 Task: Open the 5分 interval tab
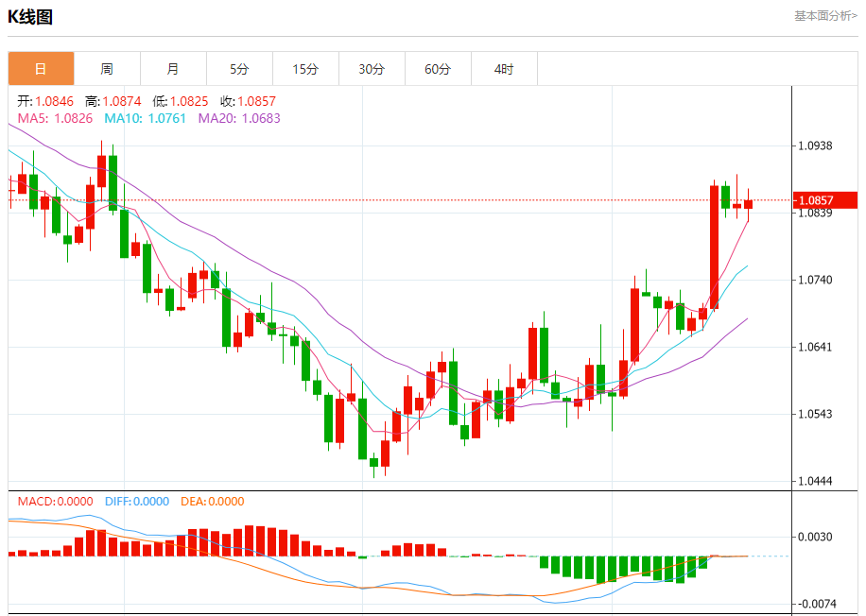(240, 69)
